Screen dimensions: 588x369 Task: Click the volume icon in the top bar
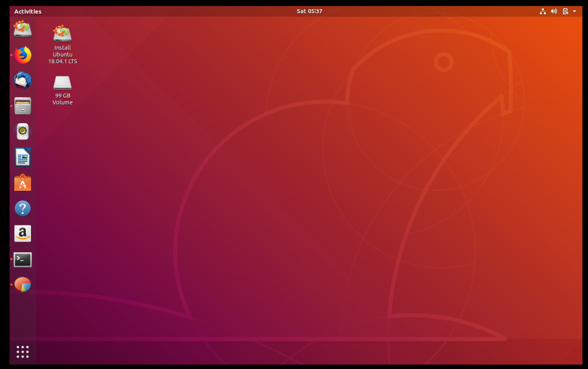(554, 11)
